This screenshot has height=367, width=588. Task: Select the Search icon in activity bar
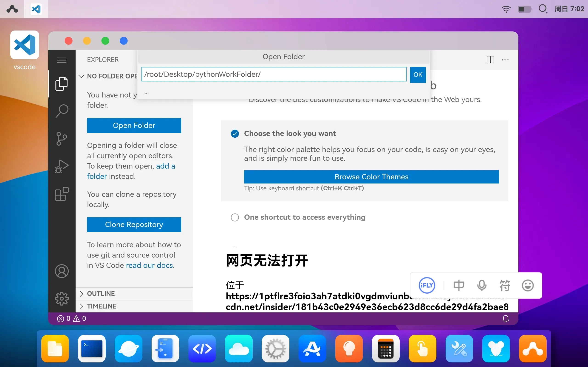click(61, 111)
